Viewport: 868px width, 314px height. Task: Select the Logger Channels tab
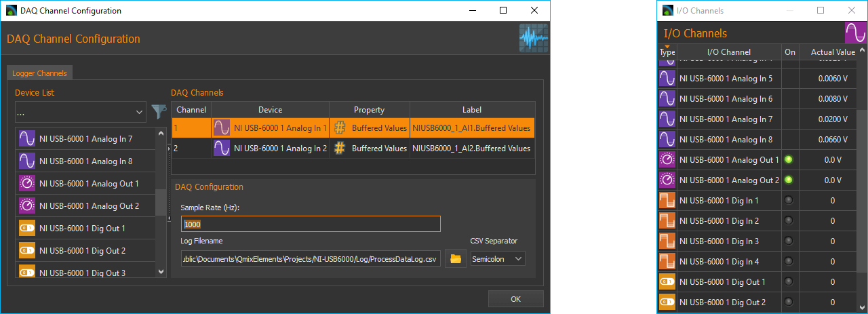pos(39,73)
